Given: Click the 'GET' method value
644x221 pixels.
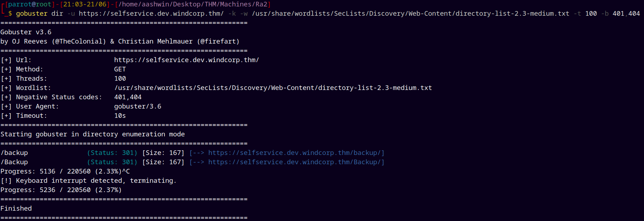Looking at the screenshot, I should tap(120, 69).
